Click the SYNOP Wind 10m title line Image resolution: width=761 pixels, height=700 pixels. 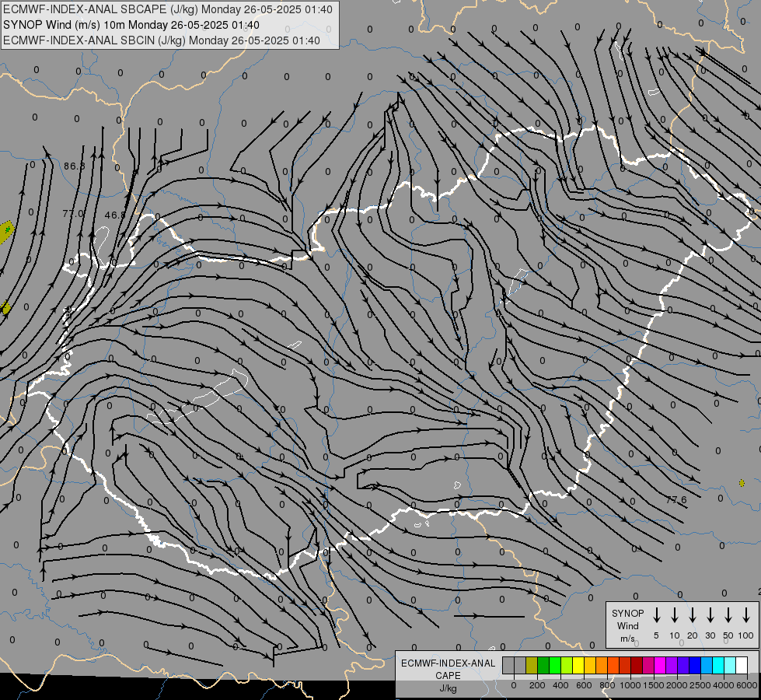(131, 25)
